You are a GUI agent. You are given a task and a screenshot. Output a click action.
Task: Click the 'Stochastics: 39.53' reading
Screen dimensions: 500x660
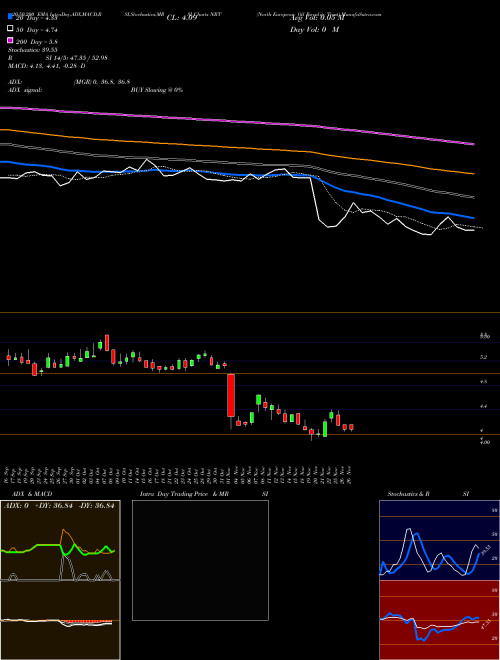tap(32, 50)
